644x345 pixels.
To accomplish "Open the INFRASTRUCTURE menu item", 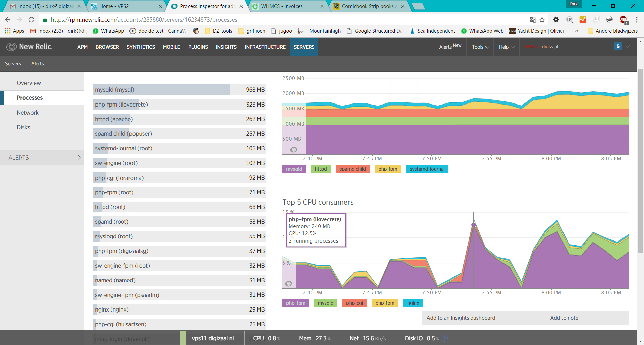I will click(x=265, y=47).
